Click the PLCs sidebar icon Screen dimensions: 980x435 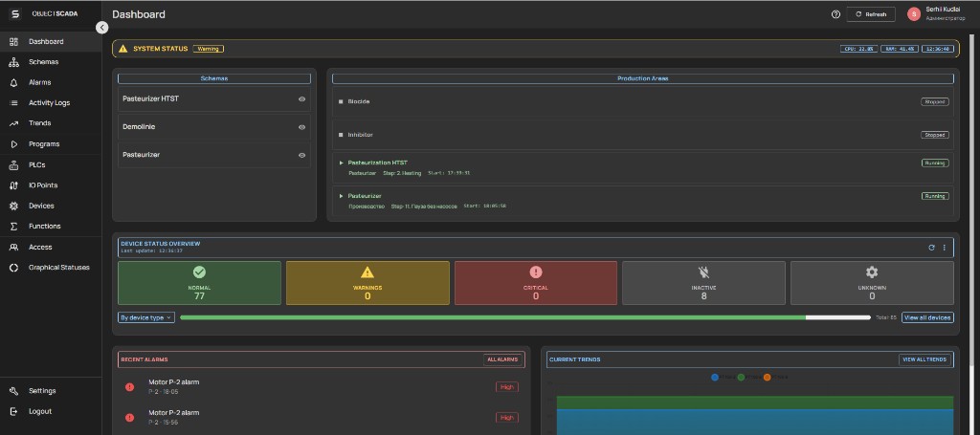(x=13, y=165)
